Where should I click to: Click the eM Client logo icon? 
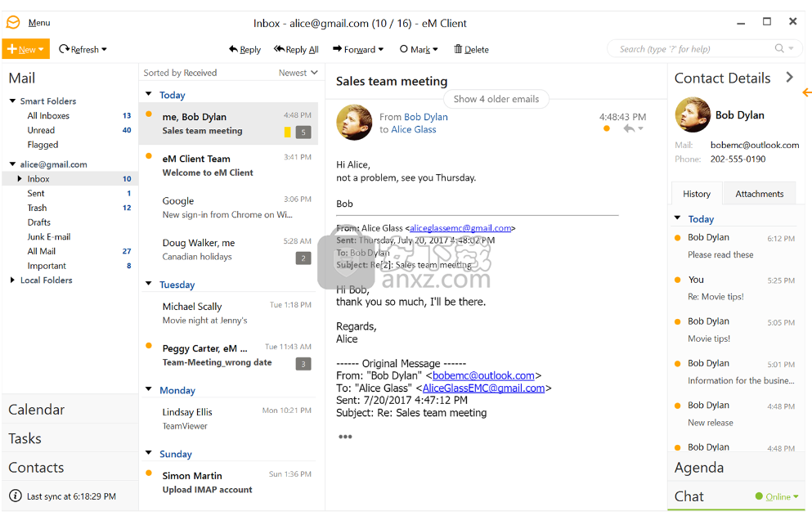13,22
